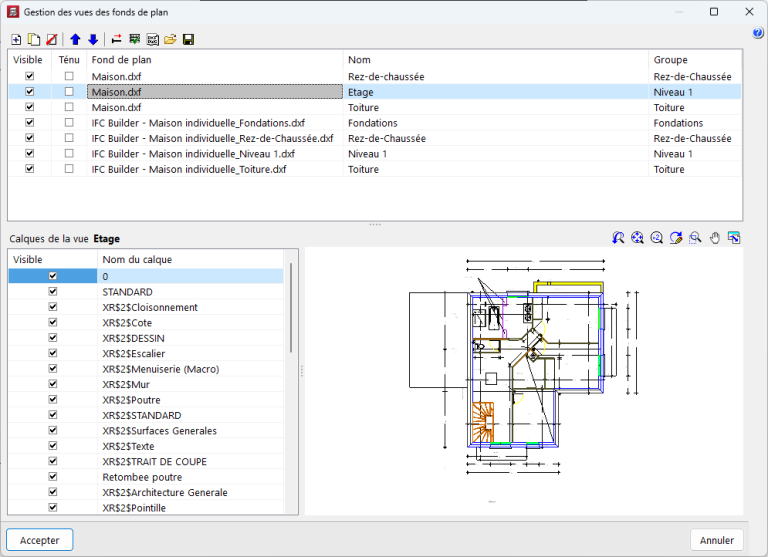Maximize the Gestion des vues window
This screenshot has width=768, height=557.
pyautogui.click(x=714, y=12)
